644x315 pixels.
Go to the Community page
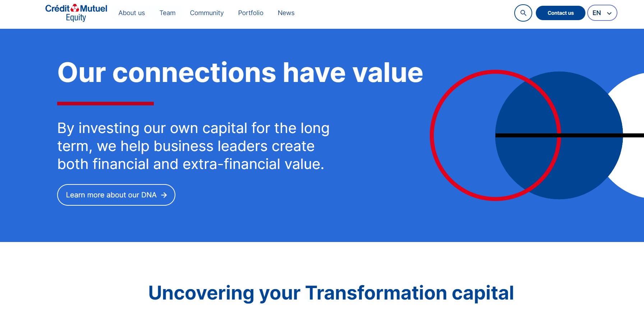coord(207,13)
